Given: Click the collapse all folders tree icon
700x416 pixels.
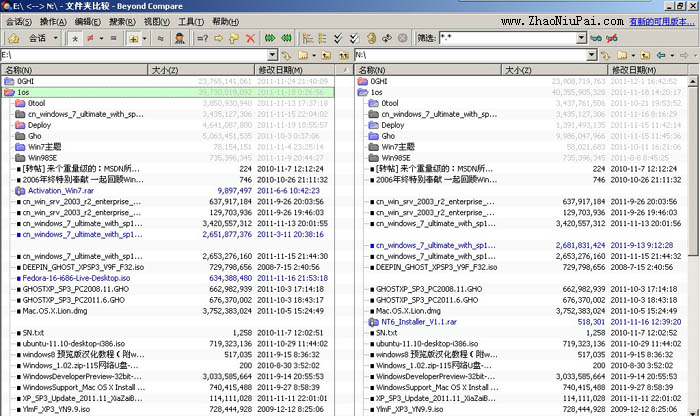Looking at the screenshot, I should point(322,38).
